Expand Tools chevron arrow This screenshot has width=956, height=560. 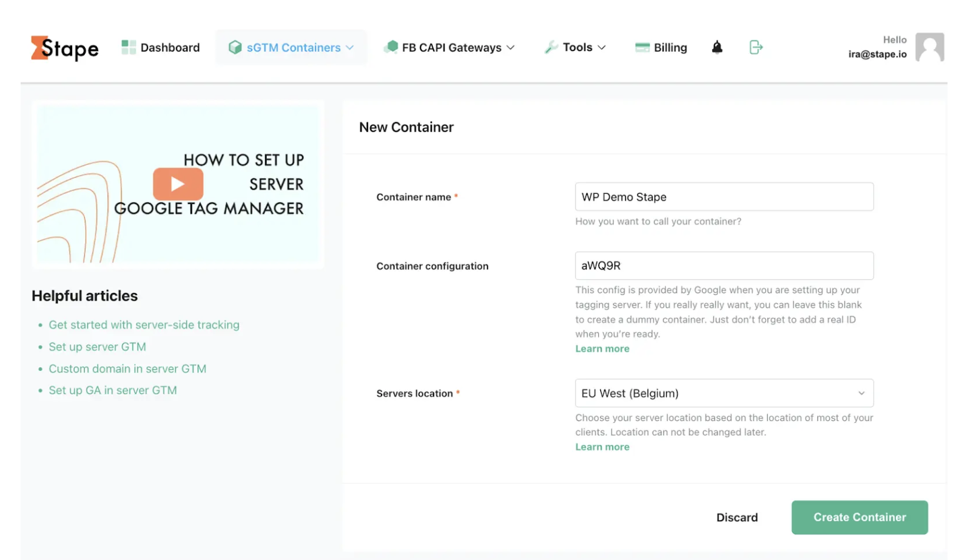[x=602, y=48]
